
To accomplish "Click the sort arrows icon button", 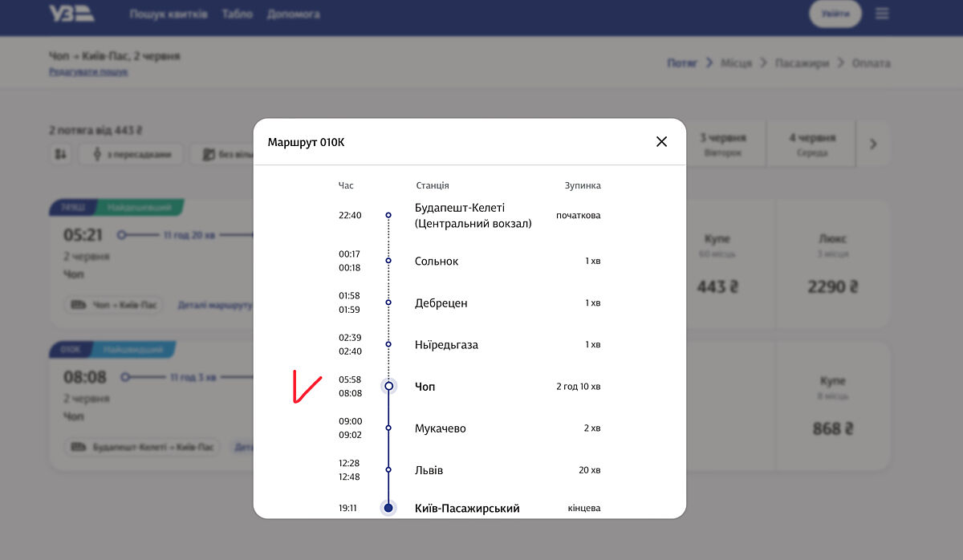I will click(61, 155).
